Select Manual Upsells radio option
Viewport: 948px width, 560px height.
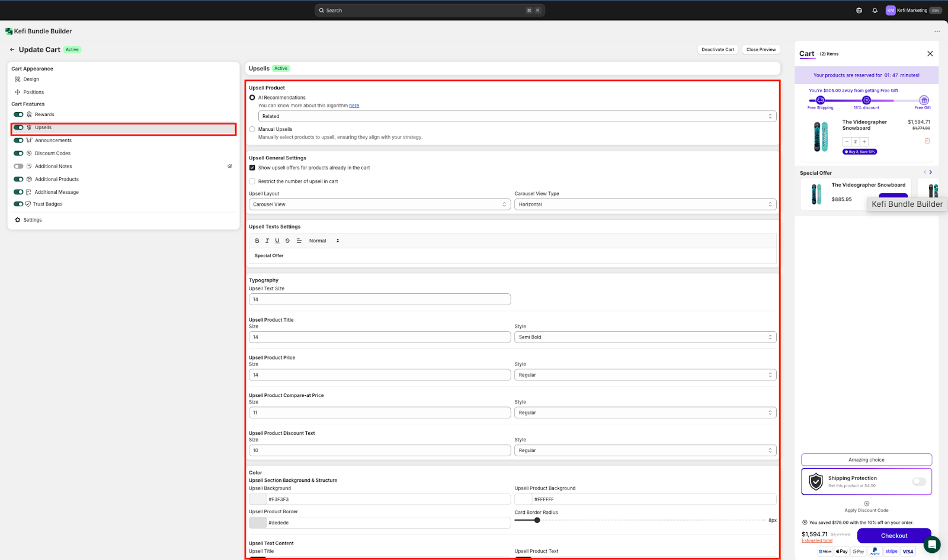(252, 129)
